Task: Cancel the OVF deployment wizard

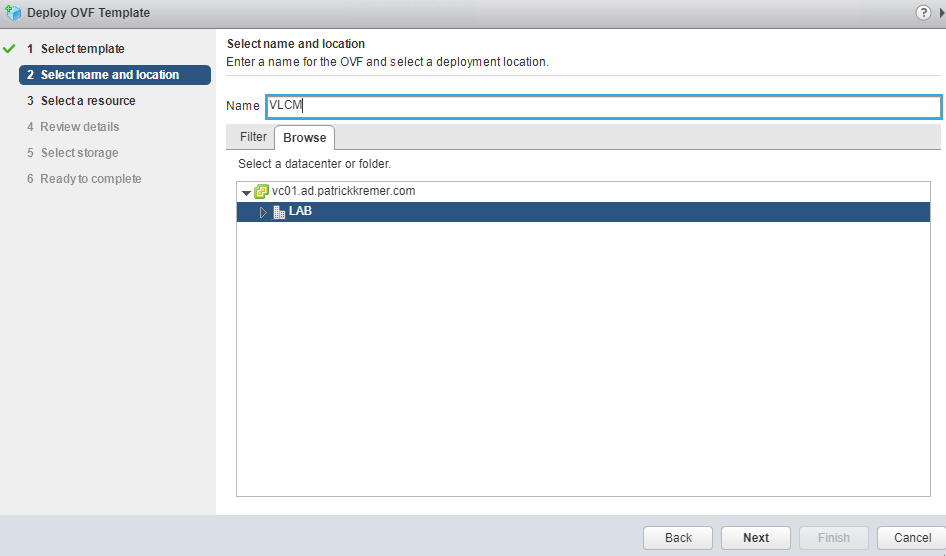Action: tap(911, 537)
